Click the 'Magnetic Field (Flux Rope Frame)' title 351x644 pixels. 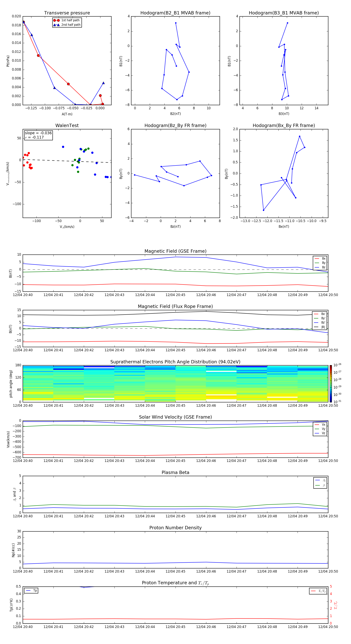pyautogui.click(x=175, y=307)
